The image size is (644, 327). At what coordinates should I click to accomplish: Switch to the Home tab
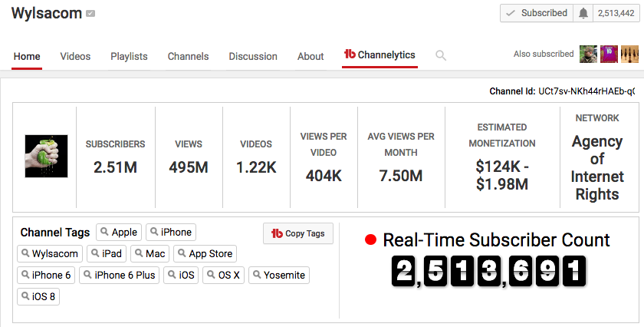pyautogui.click(x=27, y=56)
